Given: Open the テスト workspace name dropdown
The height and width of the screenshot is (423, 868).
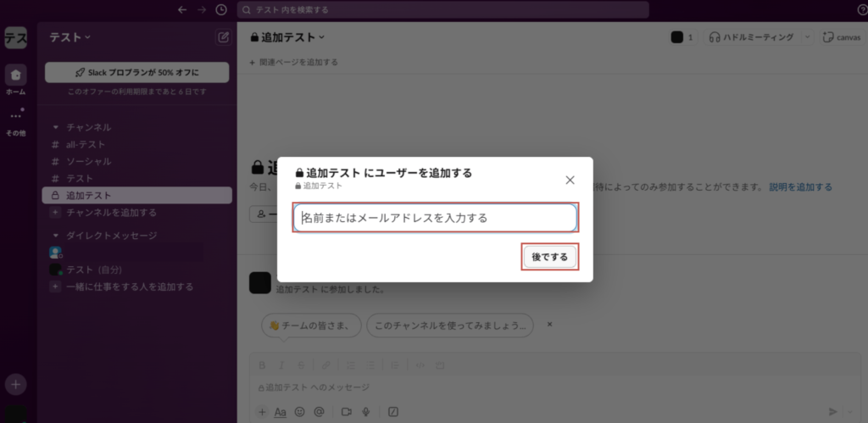Looking at the screenshot, I should pyautogui.click(x=70, y=37).
